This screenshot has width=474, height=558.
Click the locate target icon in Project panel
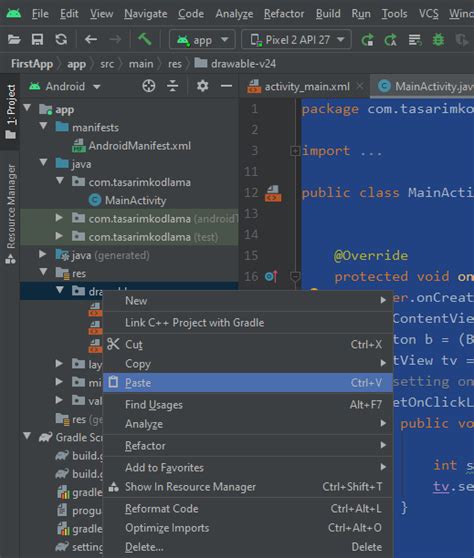149,86
